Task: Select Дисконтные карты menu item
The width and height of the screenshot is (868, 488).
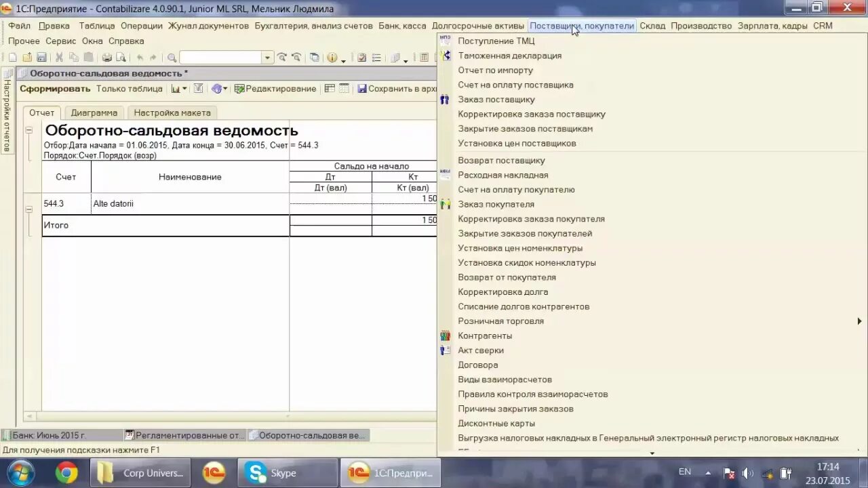Action: click(651, 424)
